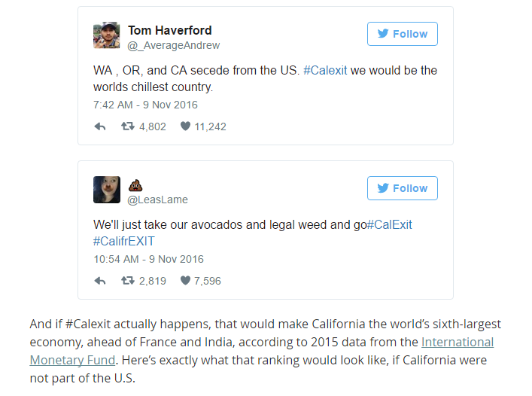Open the @LeasLame handle link
The width and height of the screenshot is (532, 396).
(157, 200)
